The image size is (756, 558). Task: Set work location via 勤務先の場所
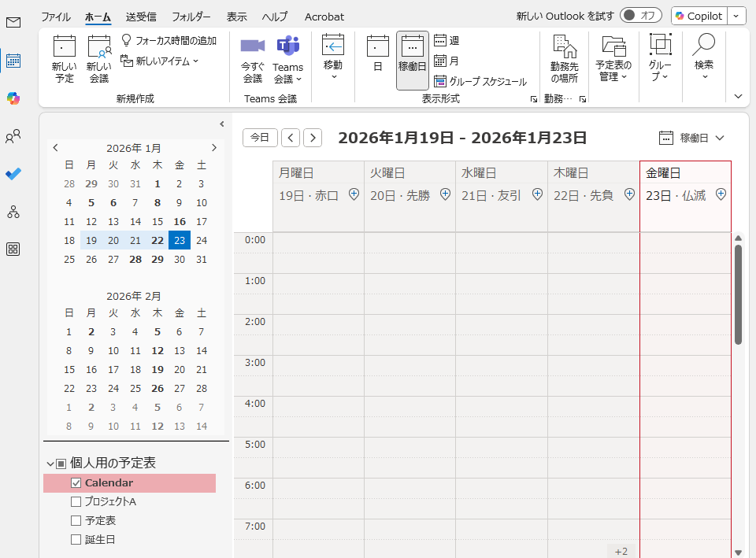(x=563, y=60)
